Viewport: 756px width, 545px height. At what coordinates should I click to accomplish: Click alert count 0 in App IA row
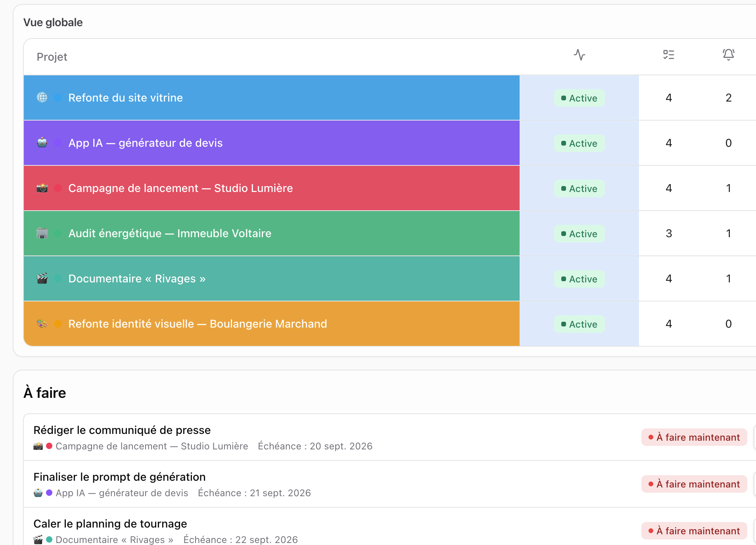point(729,143)
